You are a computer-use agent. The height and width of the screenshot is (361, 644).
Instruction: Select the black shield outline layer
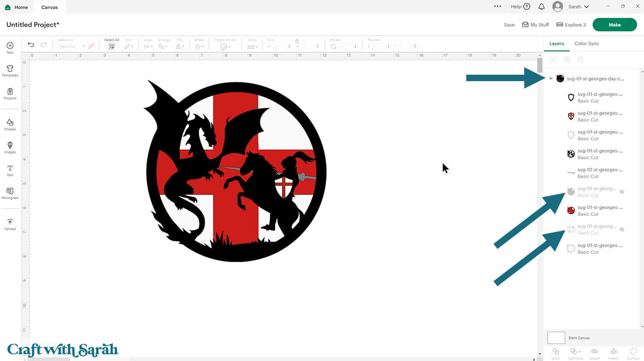tap(596, 97)
